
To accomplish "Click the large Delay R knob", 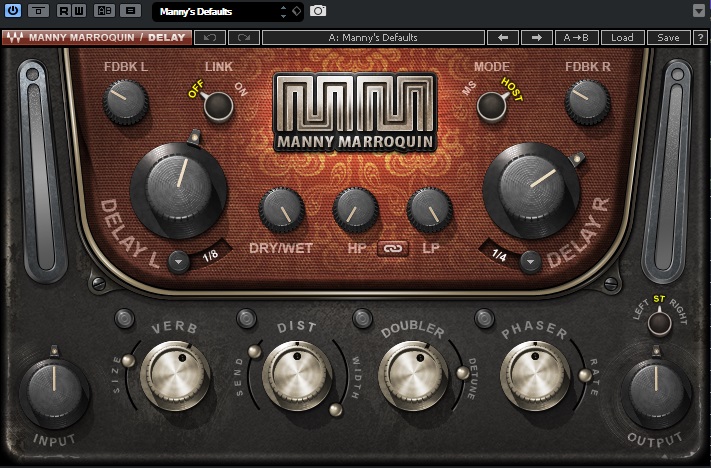I will click(531, 190).
